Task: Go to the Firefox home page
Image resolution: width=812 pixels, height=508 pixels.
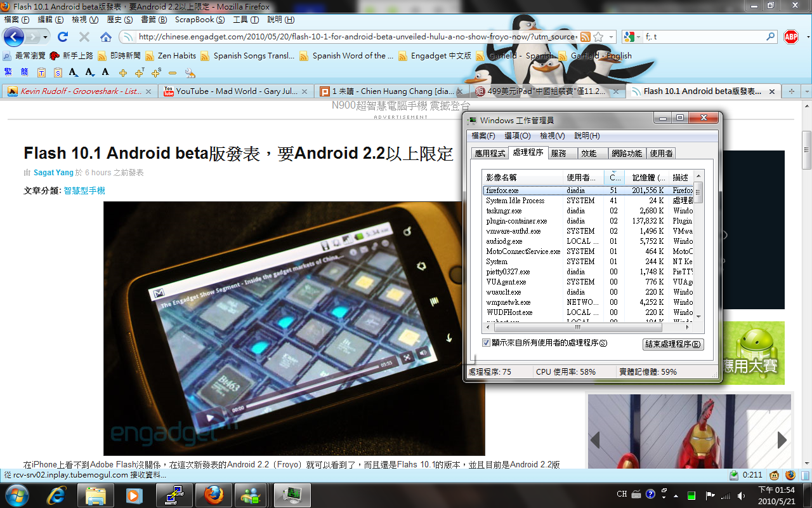Action: [x=106, y=37]
